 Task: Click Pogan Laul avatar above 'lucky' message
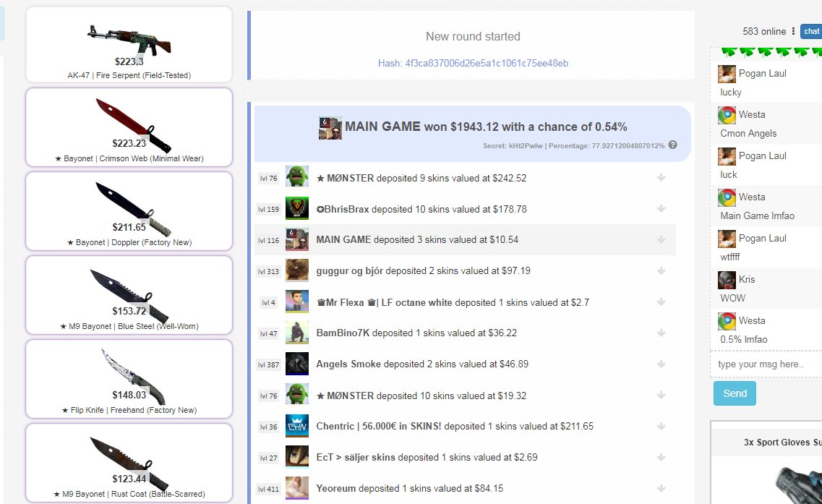coord(727,74)
